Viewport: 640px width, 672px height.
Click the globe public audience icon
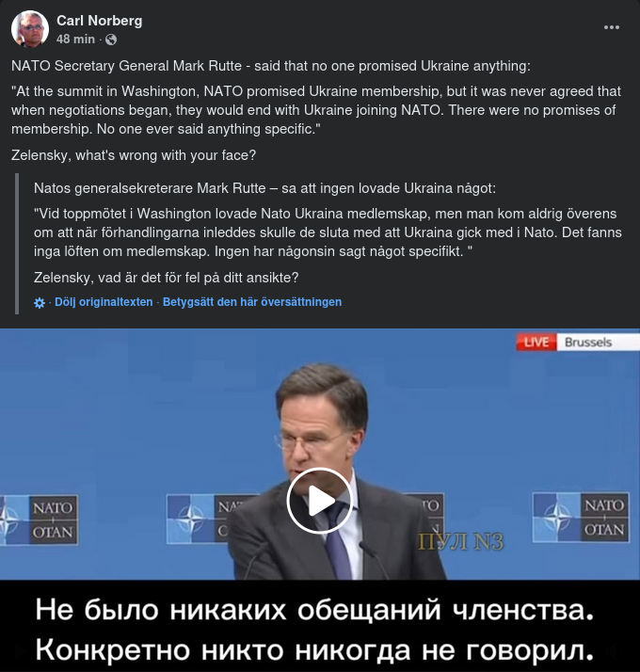point(111,40)
